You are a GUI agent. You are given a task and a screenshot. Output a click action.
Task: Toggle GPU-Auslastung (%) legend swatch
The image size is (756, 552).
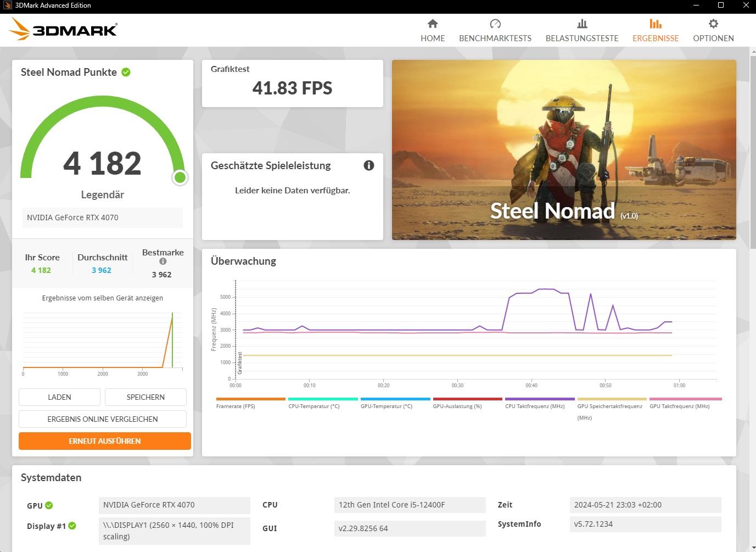coord(468,399)
